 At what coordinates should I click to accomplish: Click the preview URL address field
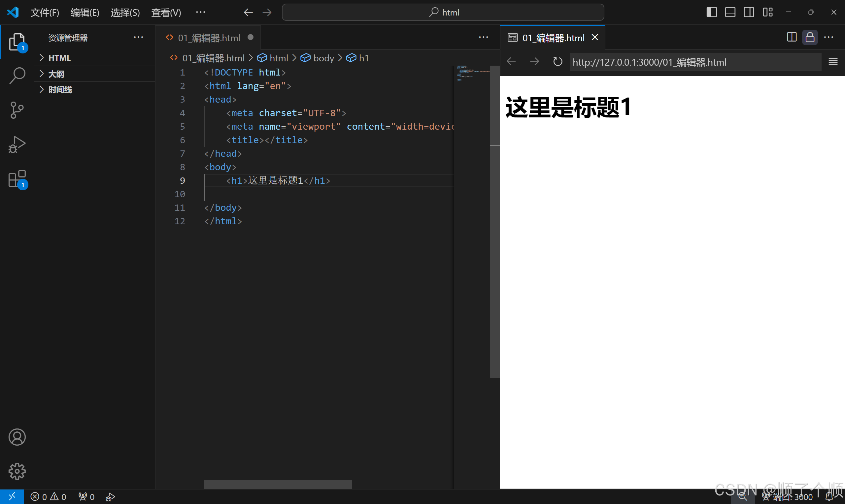tap(695, 62)
